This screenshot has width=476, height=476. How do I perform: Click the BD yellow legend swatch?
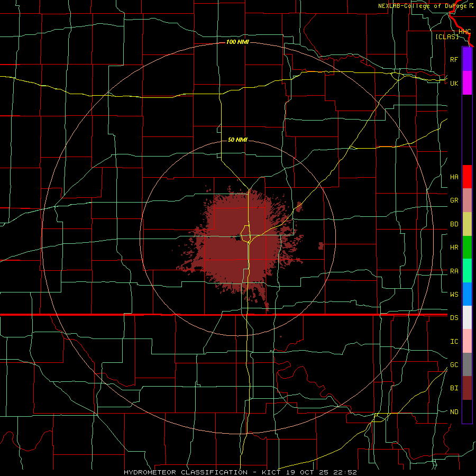point(467,224)
